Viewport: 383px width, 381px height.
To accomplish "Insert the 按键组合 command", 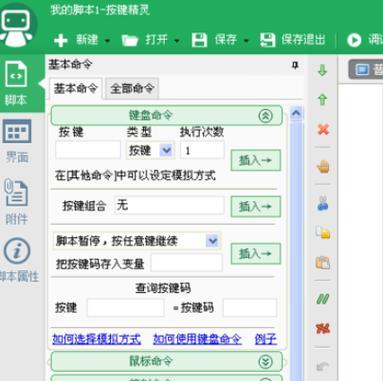I will pyautogui.click(x=256, y=207).
